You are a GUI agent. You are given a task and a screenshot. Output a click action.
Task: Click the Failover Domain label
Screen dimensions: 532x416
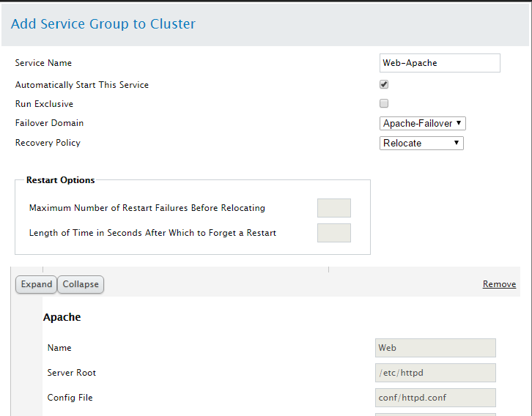coord(49,123)
